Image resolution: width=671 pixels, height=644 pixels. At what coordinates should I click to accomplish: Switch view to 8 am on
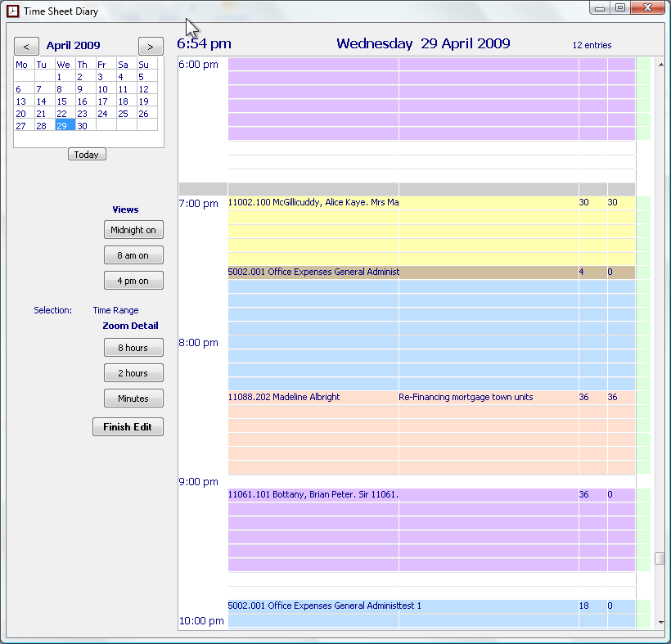(133, 255)
